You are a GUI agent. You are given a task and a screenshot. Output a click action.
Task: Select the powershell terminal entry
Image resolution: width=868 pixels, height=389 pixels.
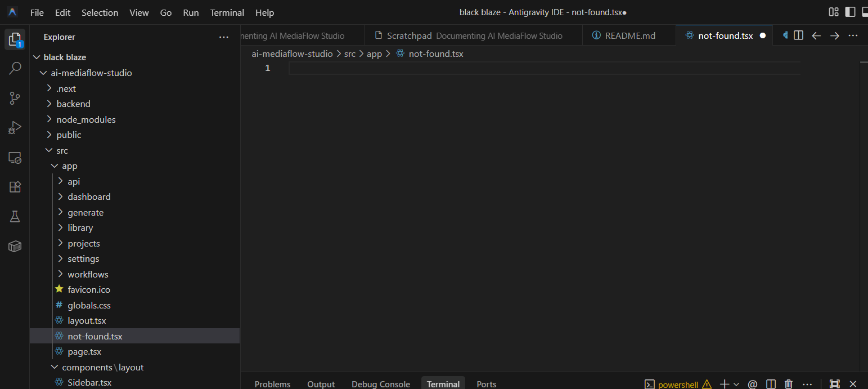tap(678, 384)
